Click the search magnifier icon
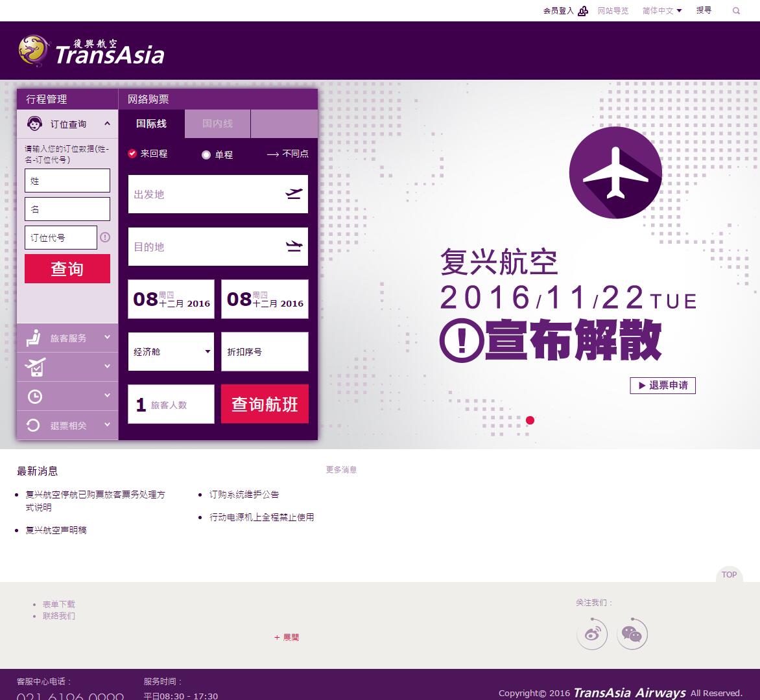The image size is (760, 700). tap(736, 10)
